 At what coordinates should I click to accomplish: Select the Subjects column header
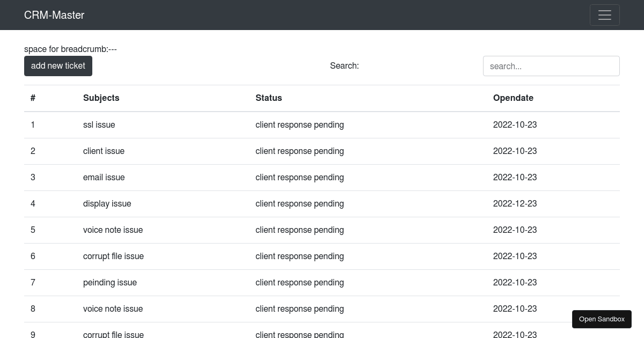point(101,98)
